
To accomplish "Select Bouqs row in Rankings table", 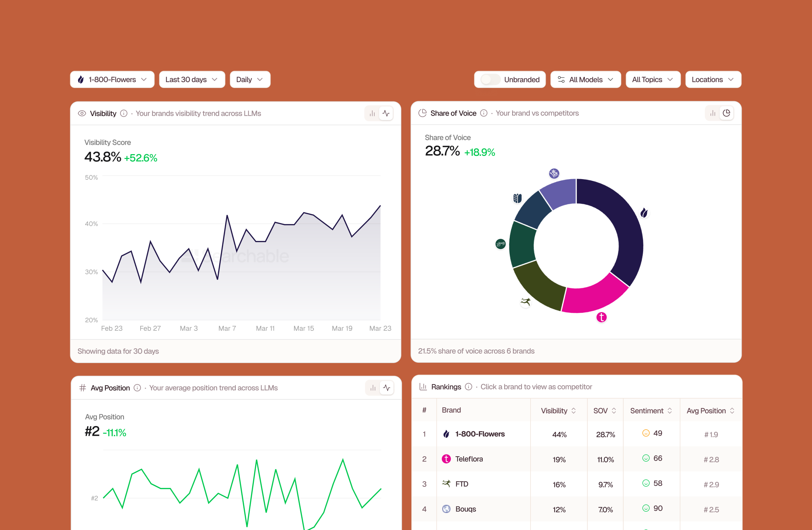I will (x=577, y=509).
